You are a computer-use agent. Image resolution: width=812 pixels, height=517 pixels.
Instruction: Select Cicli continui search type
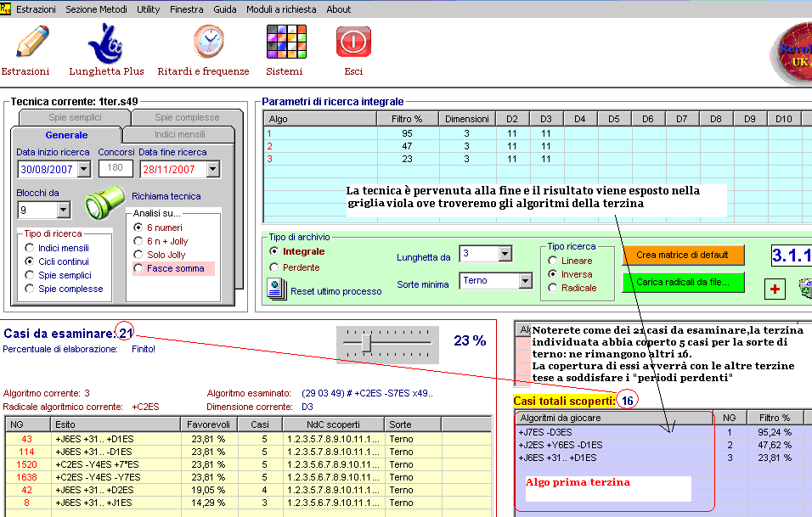tap(30, 261)
